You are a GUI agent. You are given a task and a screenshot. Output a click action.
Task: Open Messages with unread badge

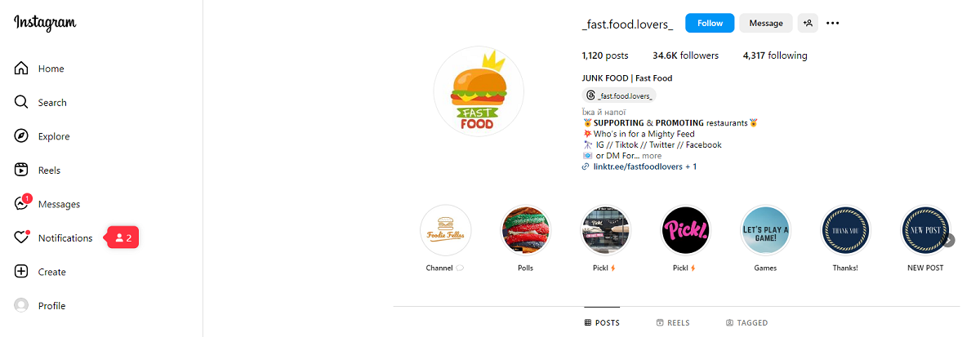pos(22,204)
